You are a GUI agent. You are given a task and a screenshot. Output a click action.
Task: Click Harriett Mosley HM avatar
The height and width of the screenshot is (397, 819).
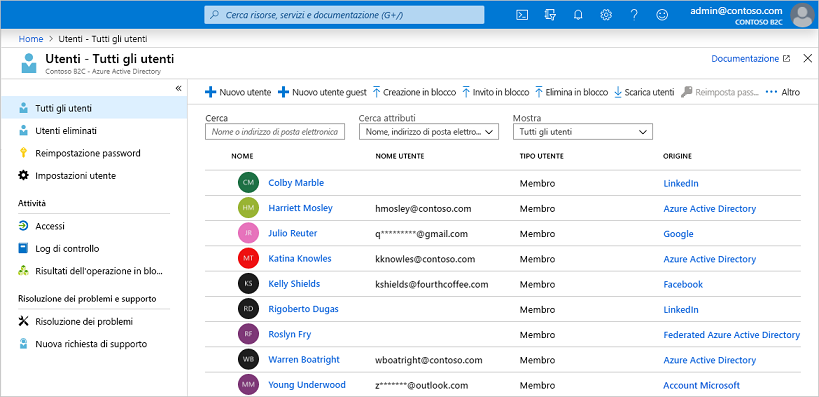point(248,208)
